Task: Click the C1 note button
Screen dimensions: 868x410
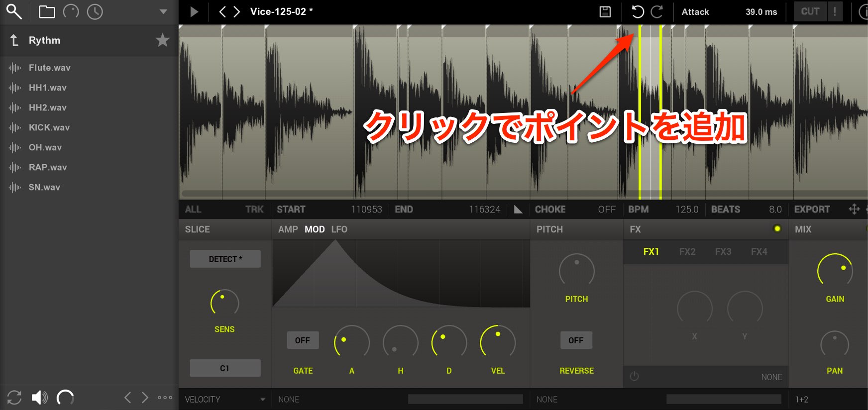Action: pos(225,368)
